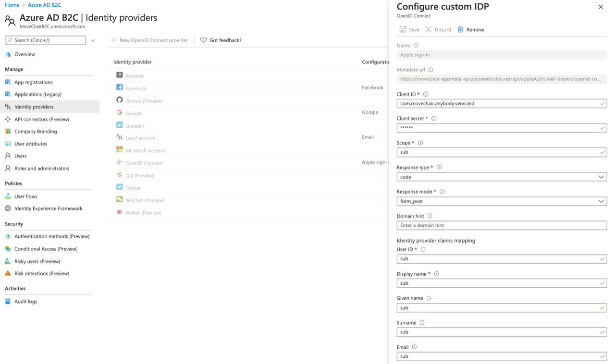Click the Scope input field
The height and width of the screenshot is (364, 615).
(x=502, y=152)
